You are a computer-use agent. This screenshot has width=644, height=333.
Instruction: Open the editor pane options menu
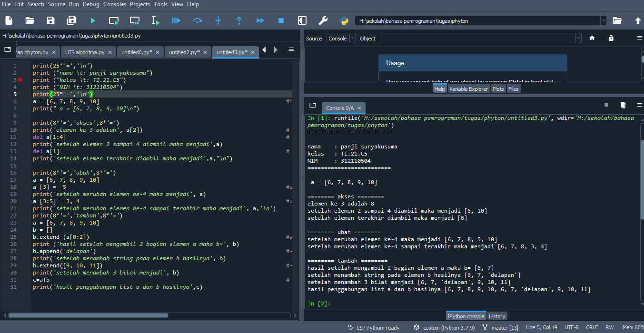[291, 49]
